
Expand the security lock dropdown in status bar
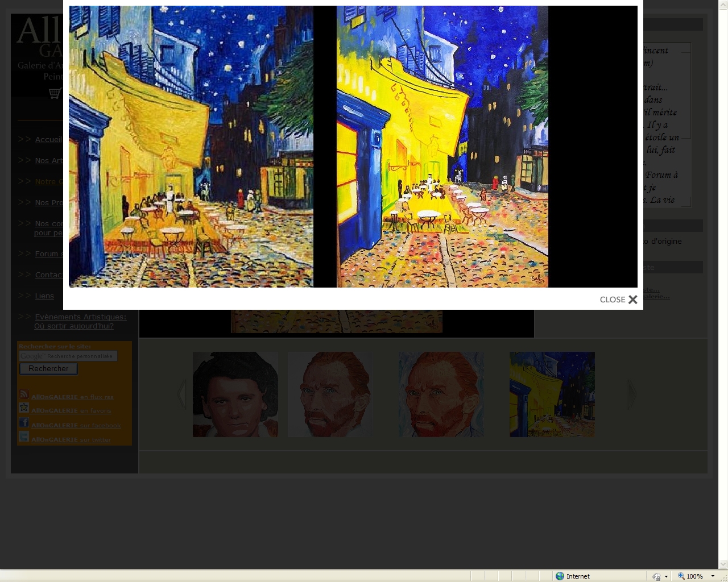[666, 576]
